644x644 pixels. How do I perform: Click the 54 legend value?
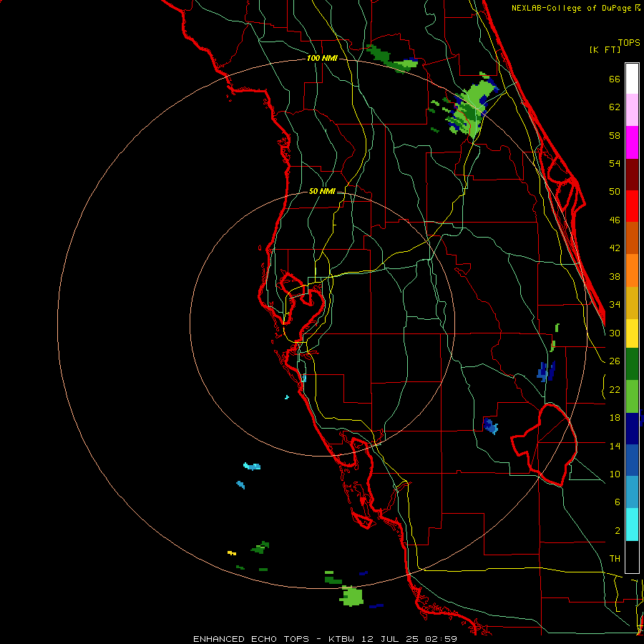tap(615, 163)
